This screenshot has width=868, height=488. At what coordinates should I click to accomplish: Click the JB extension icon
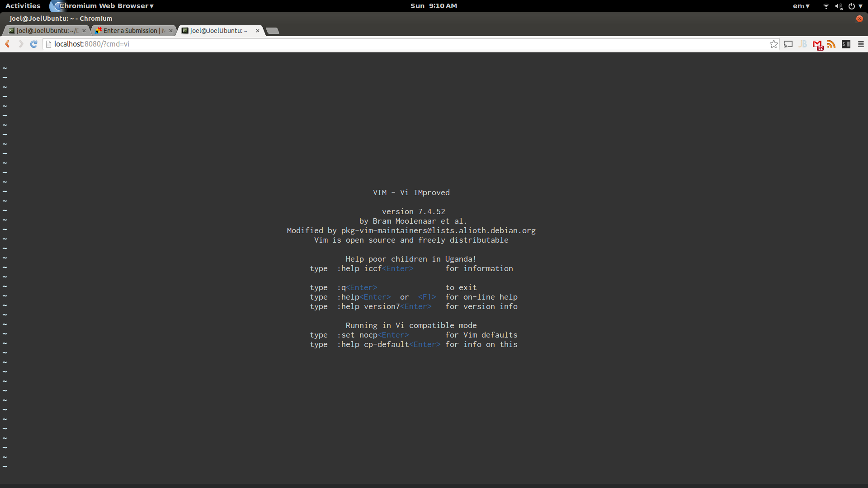click(x=803, y=44)
